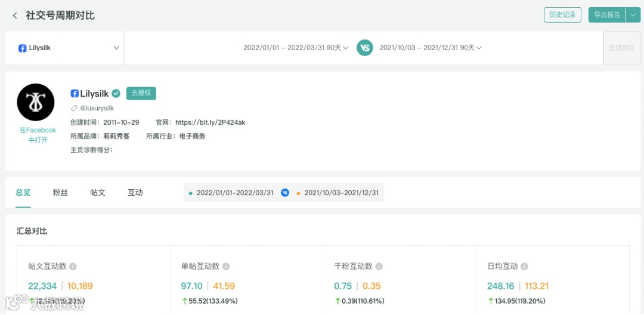The width and height of the screenshot is (644, 315).
Task: Click the 汇总对比 summary comparison heading
Action: (x=32, y=231)
